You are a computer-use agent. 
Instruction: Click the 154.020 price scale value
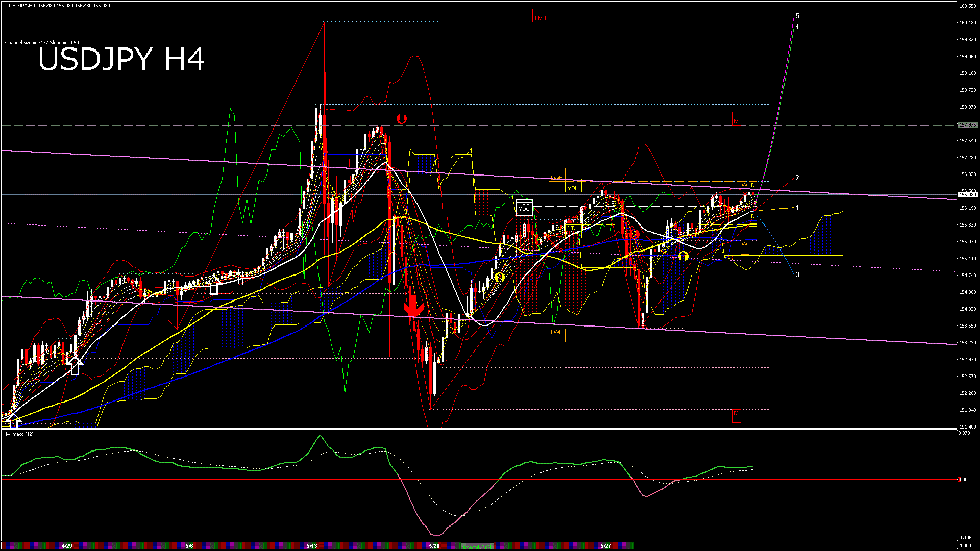point(968,309)
